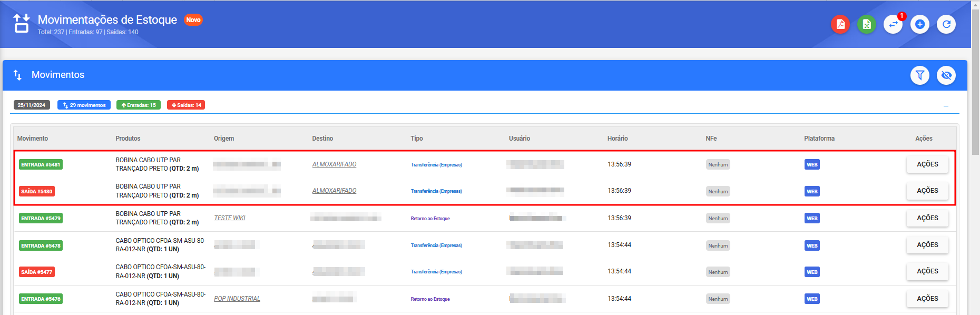The height and width of the screenshot is (315, 980).
Task: Add a new stock movement
Action: click(x=919, y=24)
